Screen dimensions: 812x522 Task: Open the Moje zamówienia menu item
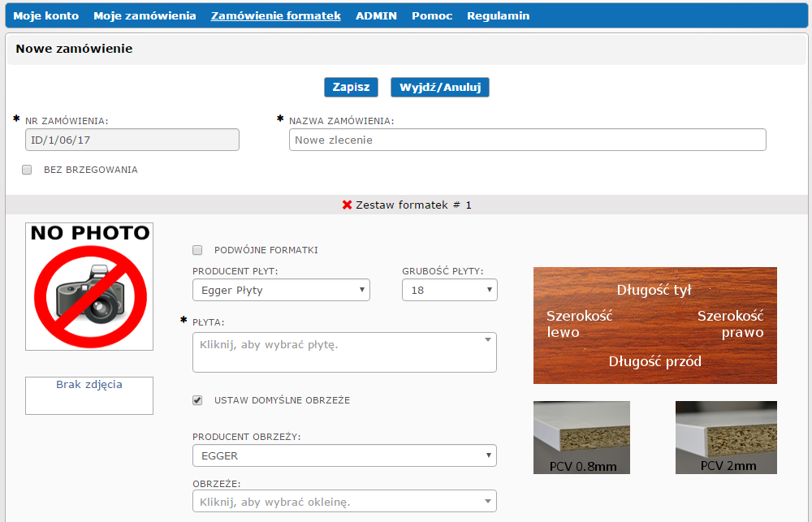click(x=145, y=15)
